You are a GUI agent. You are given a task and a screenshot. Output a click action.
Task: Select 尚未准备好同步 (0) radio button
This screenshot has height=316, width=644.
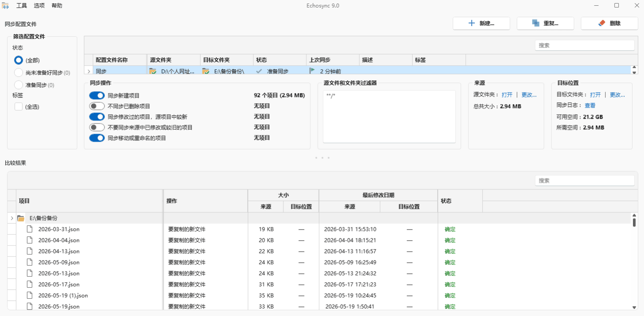(19, 72)
